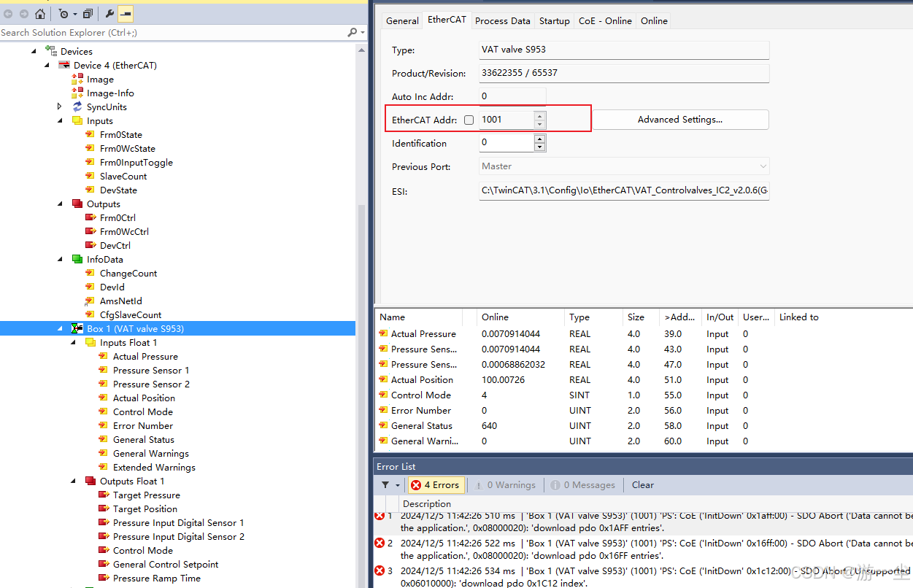Clear the Error List
Viewport: 913px width, 588px height.
tap(642, 484)
